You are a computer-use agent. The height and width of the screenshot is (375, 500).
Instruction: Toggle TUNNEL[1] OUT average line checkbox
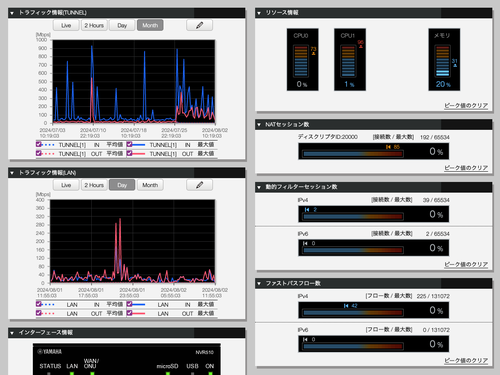coord(39,153)
